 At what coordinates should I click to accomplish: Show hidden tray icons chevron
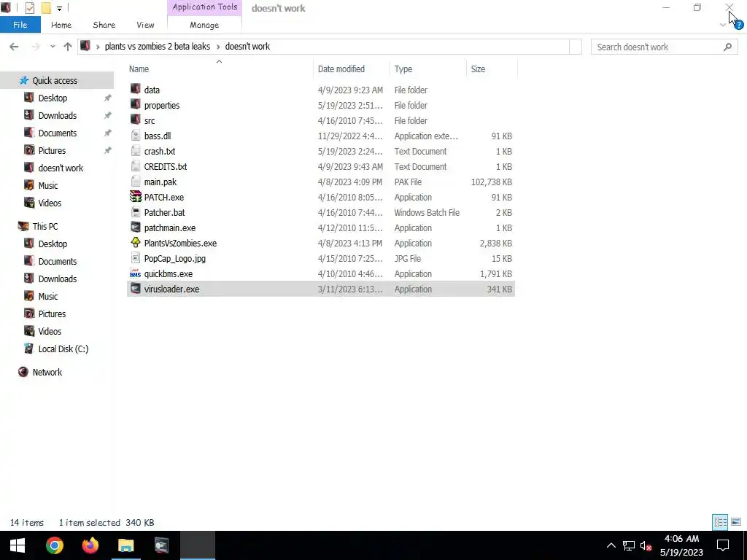(x=611, y=545)
